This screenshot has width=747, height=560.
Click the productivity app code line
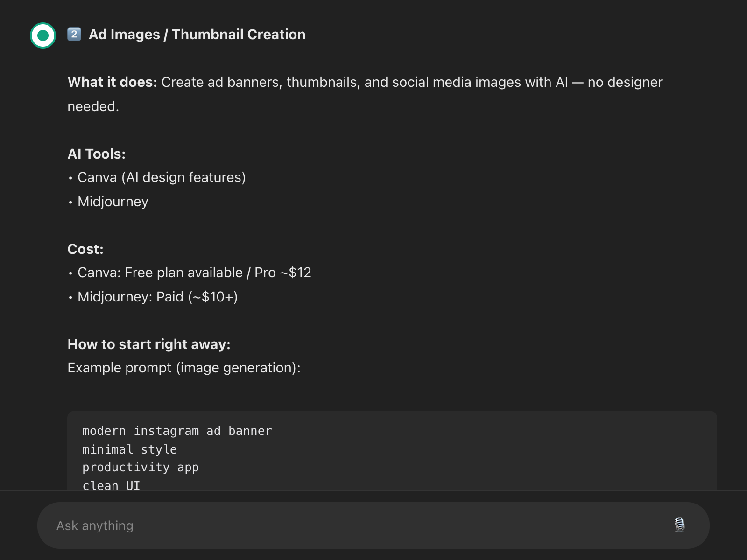click(141, 467)
